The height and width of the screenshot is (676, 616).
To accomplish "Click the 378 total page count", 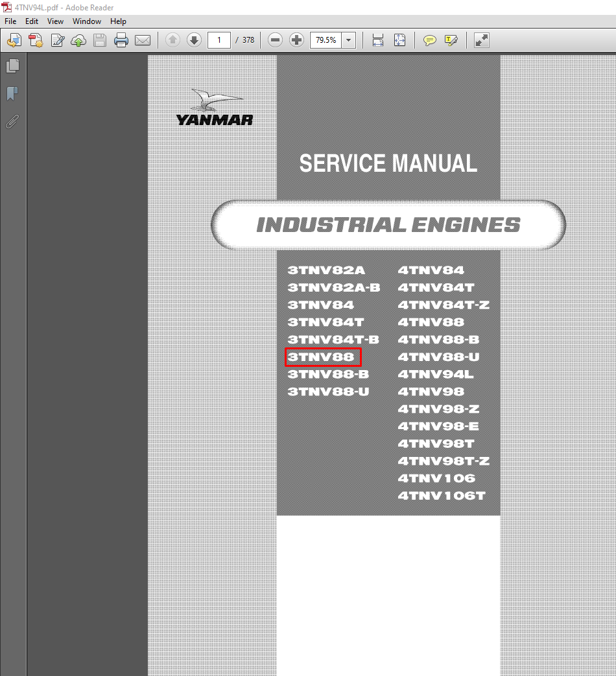I will (248, 40).
